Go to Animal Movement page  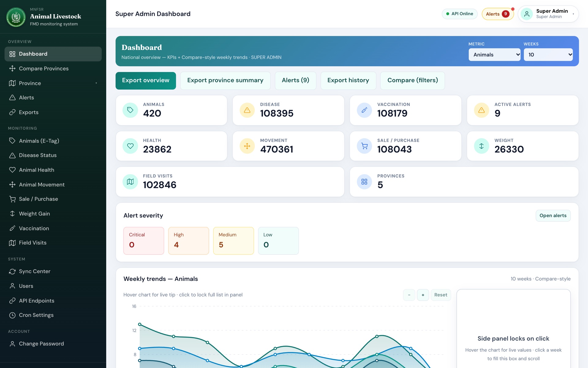[x=53, y=185]
